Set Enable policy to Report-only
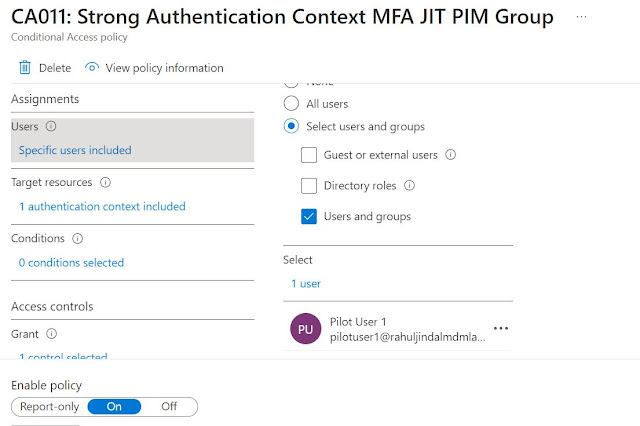 pyautogui.click(x=50, y=407)
